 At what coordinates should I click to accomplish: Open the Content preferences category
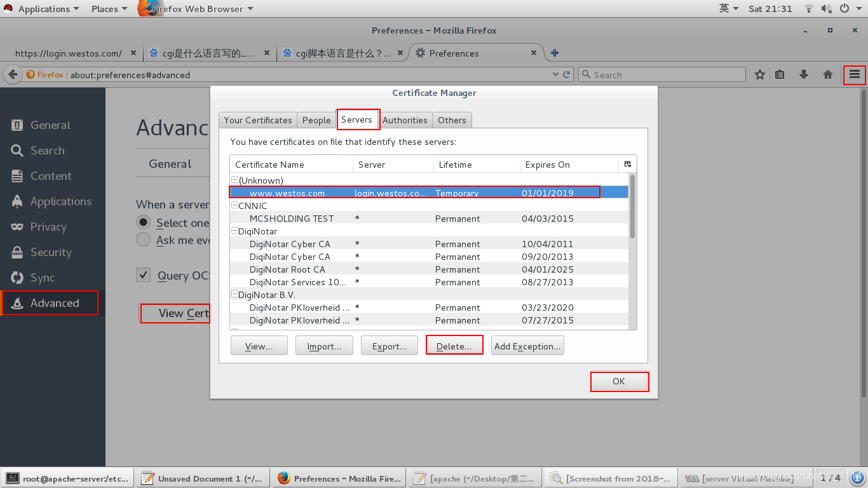[52, 176]
